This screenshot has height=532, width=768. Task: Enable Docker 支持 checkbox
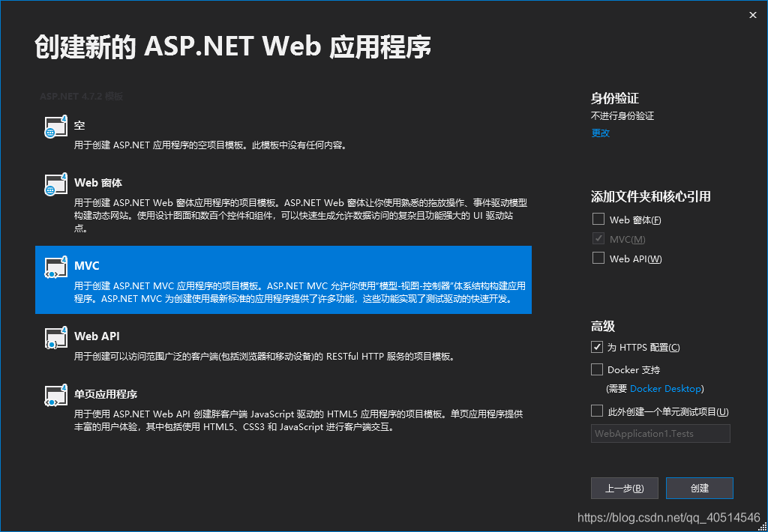[596, 369]
